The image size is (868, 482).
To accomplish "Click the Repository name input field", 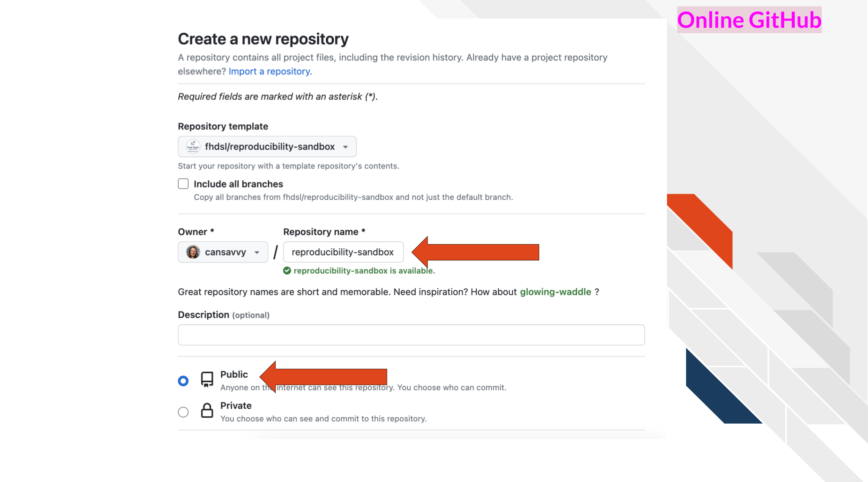I will click(x=343, y=252).
